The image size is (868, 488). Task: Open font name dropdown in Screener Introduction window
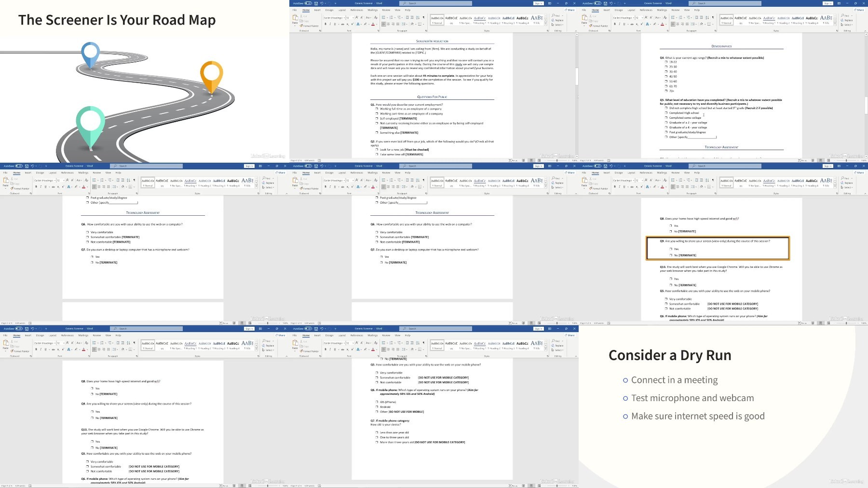coord(344,17)
